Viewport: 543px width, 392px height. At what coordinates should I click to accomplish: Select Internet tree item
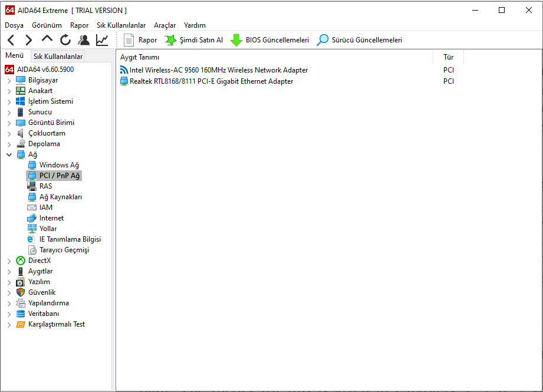(x=52, y=218)
